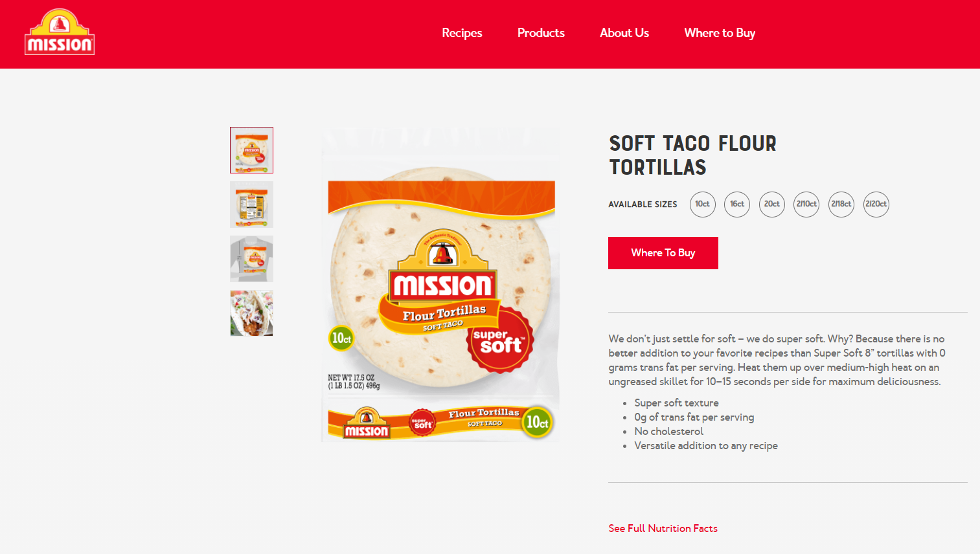Go to About Us page
This screenshot has width=980, height=554.
624,33
